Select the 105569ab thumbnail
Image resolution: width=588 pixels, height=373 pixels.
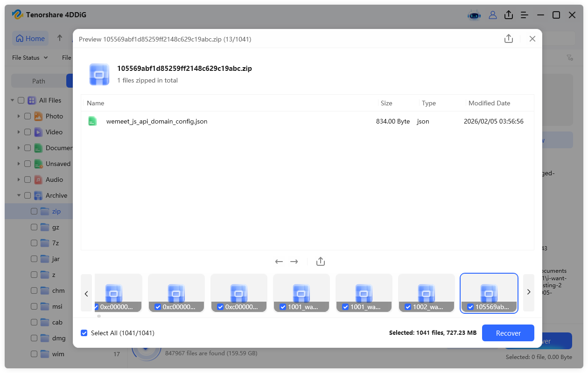point(489,292)
